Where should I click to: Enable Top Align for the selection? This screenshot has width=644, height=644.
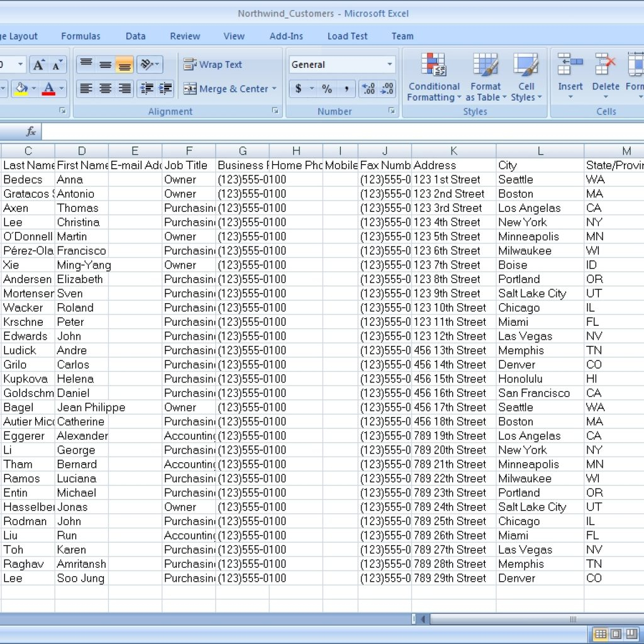tap(87, 63)
